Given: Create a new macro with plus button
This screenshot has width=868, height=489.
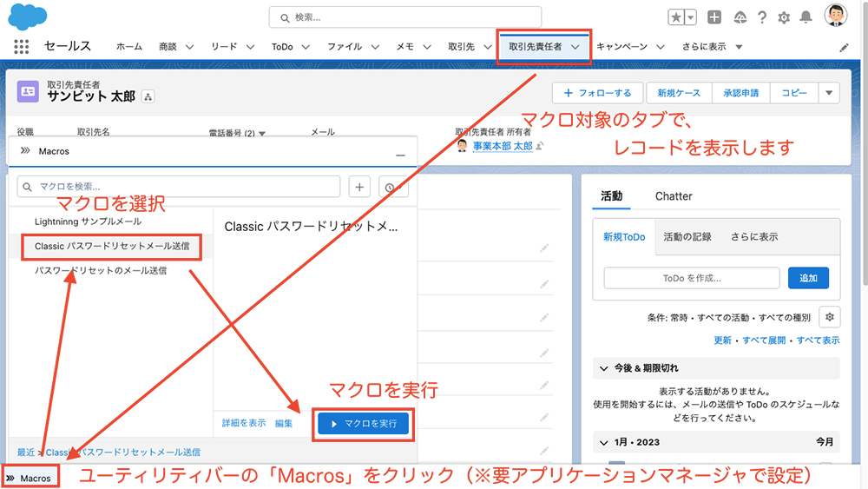Looking at the screenshot, I should [359, 188].
